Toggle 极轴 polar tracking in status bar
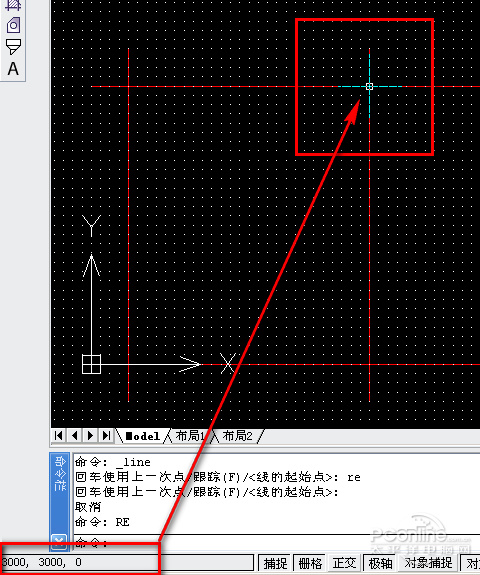Image resolution: width=480 pixels, height=575 pixels. pyautogui.click(x=380, y=563)
